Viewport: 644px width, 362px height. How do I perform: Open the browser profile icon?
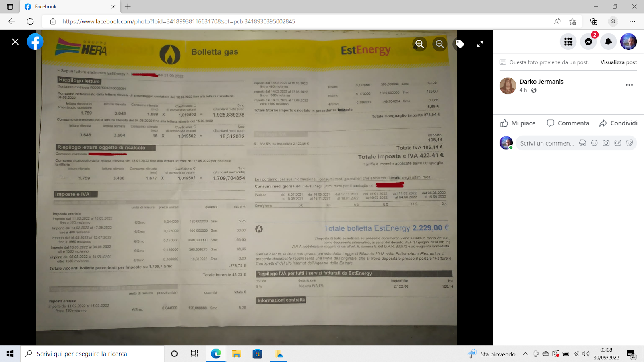[x=613, y=21]
